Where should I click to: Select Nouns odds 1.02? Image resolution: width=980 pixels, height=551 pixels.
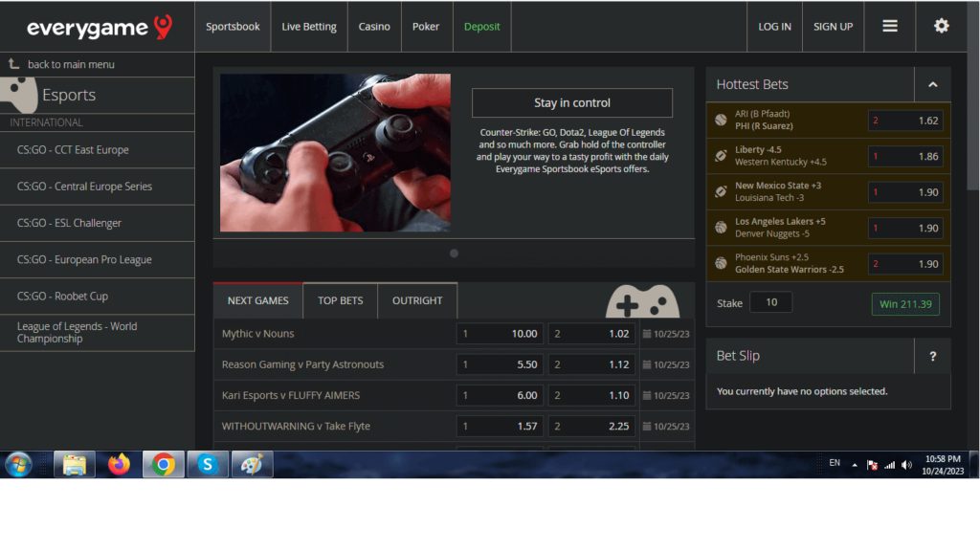click(x=591, y=334)
